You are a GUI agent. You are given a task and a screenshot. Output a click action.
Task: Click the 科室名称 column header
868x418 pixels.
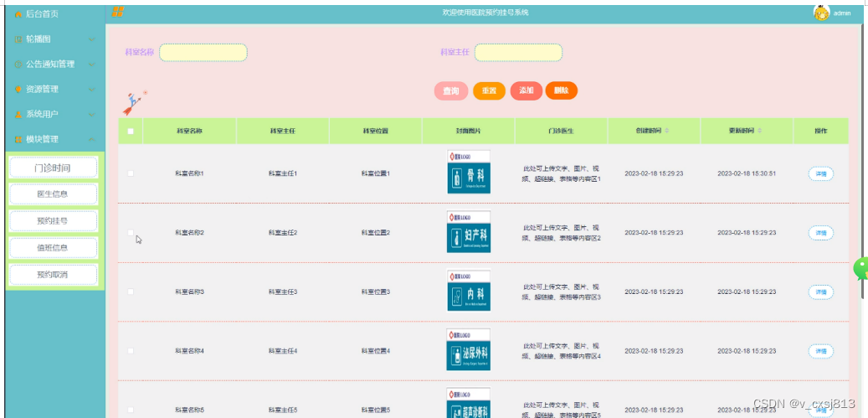click(189, 132)
